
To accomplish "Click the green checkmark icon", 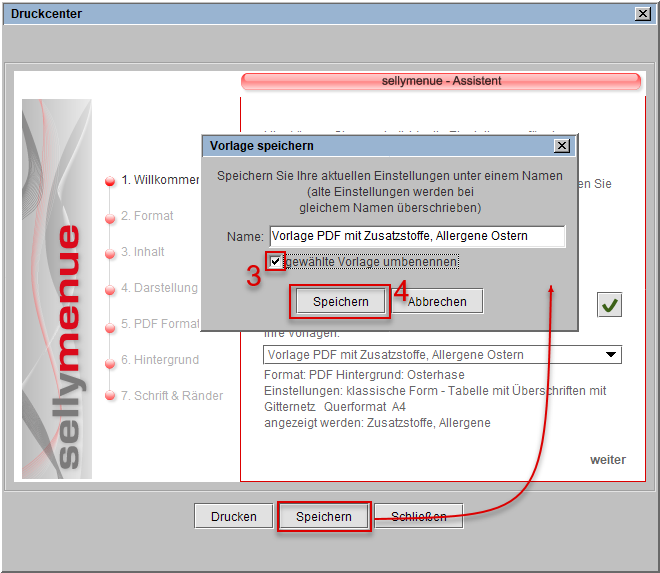I will point(609,305).
